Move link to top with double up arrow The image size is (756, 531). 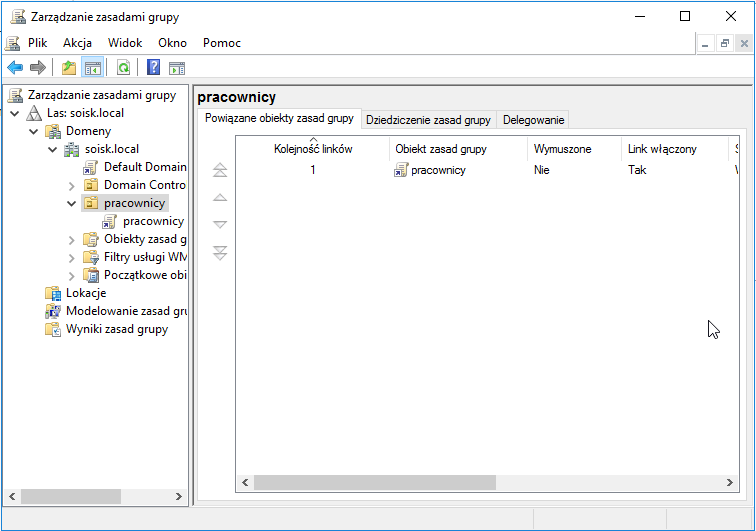click(220, 170)
